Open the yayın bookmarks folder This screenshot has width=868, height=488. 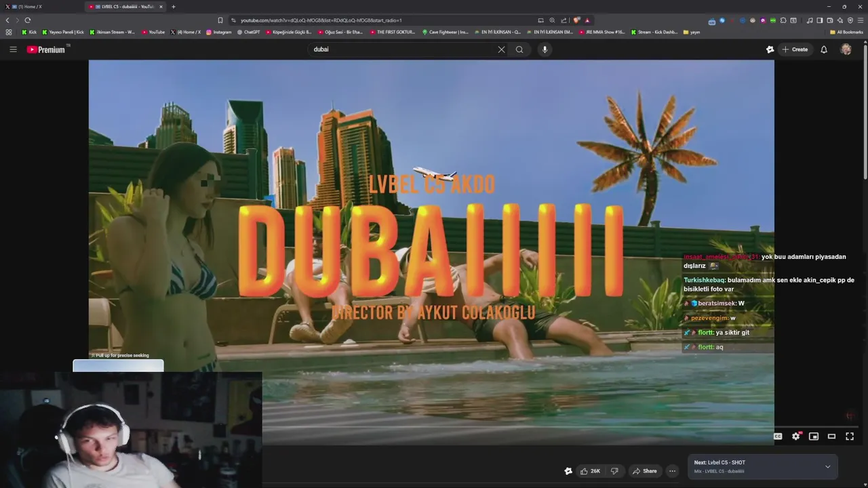point(692,32)
